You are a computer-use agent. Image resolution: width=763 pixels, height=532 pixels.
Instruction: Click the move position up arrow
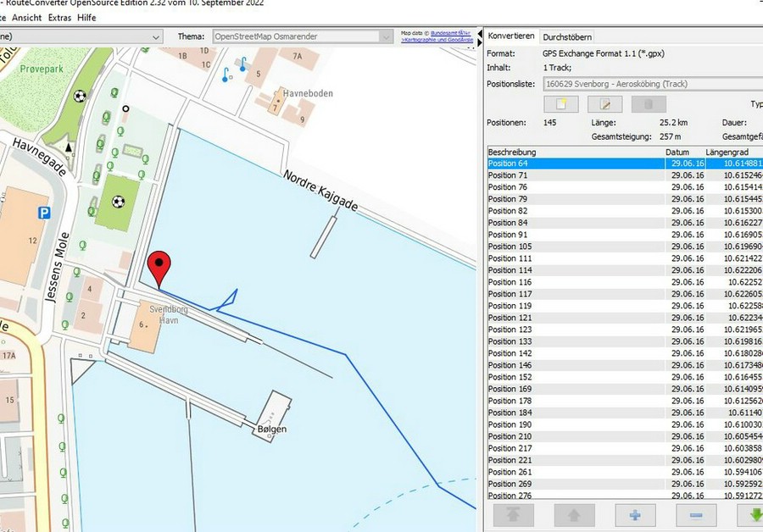coord(575,514)
